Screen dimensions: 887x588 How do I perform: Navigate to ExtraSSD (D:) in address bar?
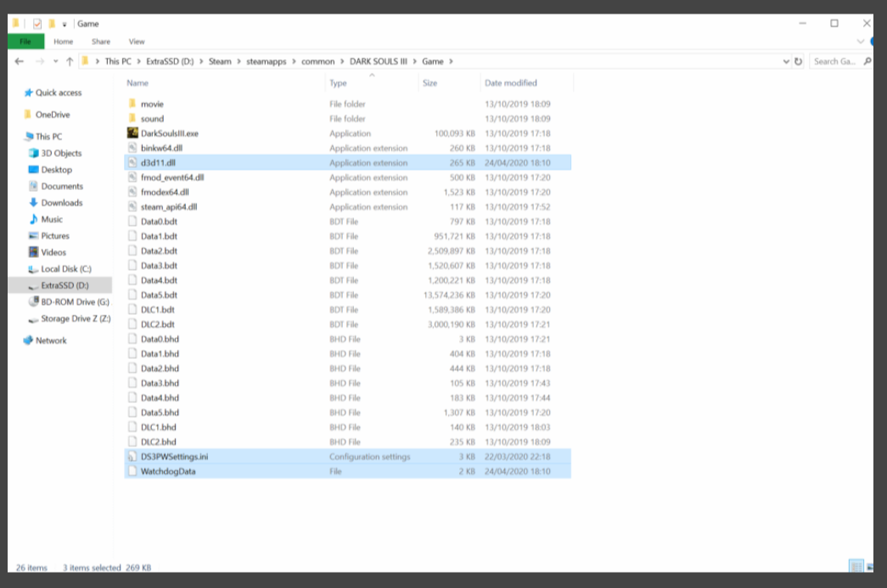click(x=170, y=61)
